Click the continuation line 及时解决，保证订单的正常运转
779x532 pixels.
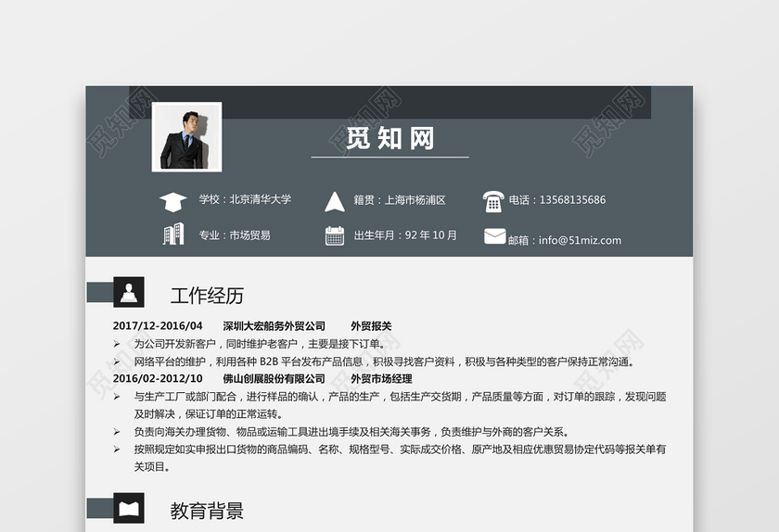209,413
